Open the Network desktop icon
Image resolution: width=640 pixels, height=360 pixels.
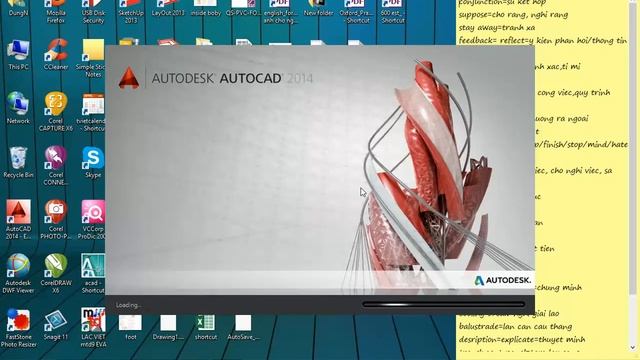tap(18, 109)
